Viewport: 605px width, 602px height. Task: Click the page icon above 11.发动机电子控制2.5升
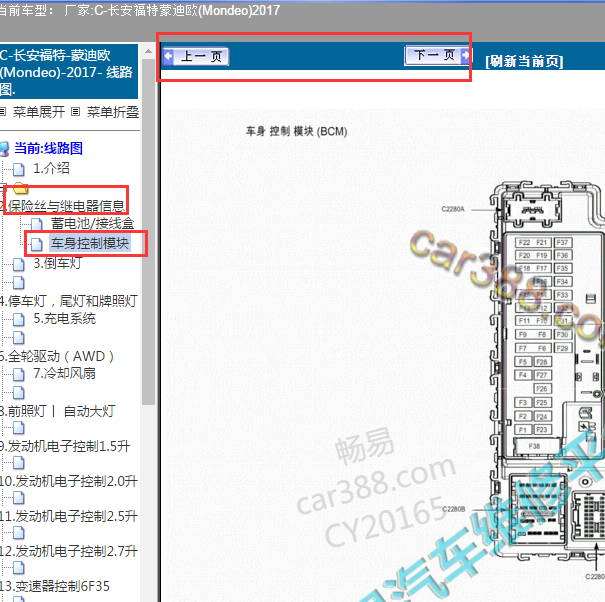click(19, 498)
